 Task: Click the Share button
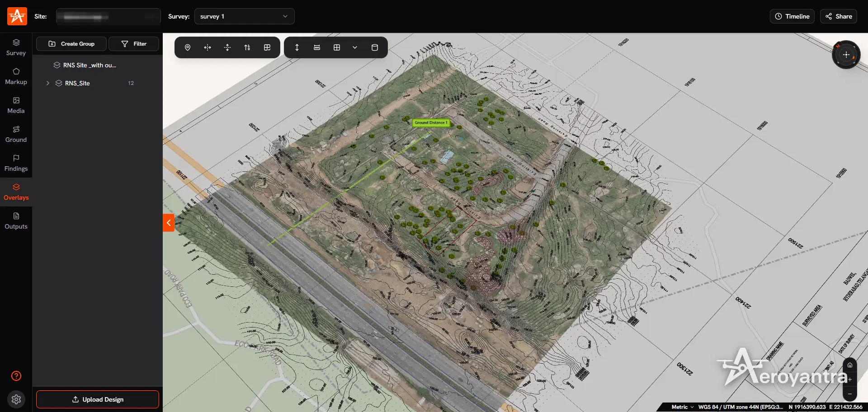point(839,16)
